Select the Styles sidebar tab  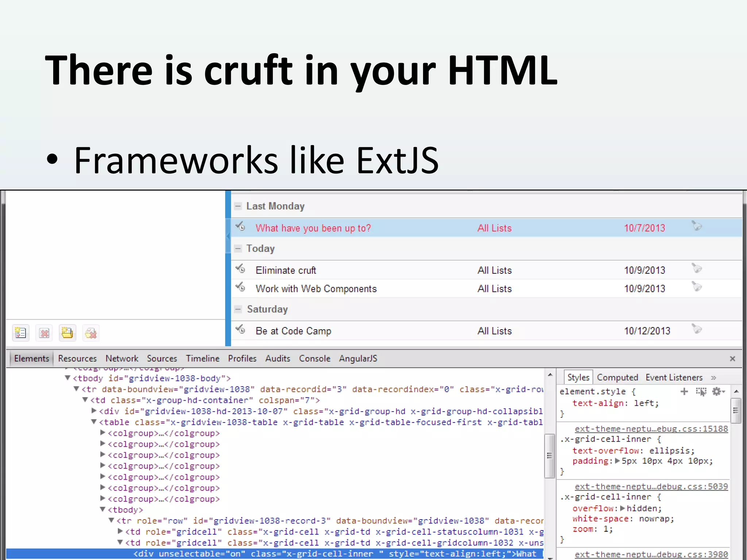578,377
